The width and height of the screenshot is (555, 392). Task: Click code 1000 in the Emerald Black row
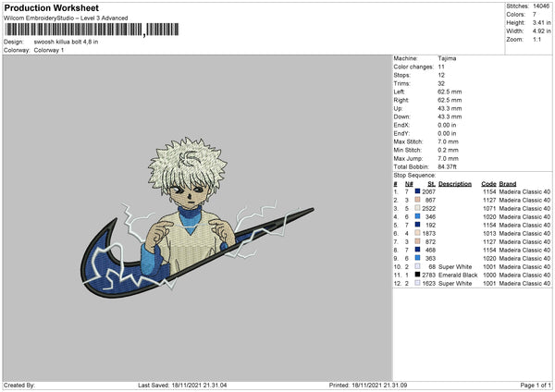(x=489, y=275)
